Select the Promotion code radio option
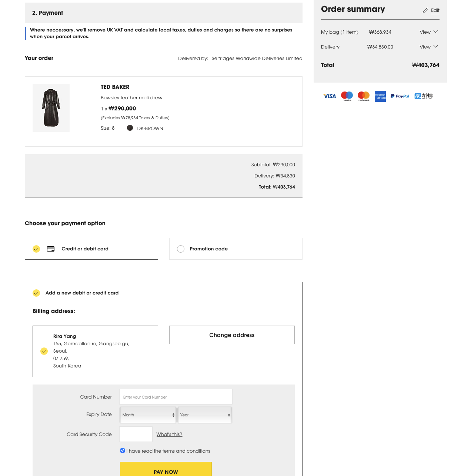Screen dimensions: 471x476 click(x=181, y=249)
